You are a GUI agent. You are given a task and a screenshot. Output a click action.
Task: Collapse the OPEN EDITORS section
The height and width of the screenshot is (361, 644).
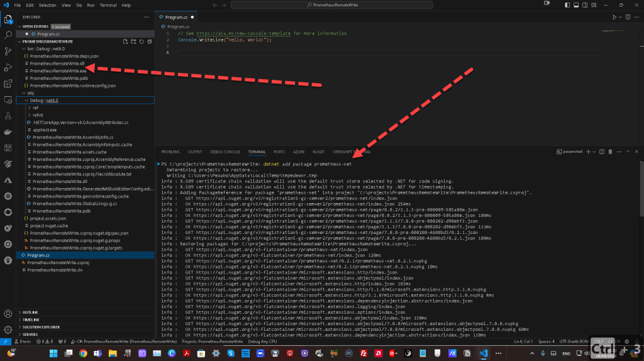(x=85, y=26)
